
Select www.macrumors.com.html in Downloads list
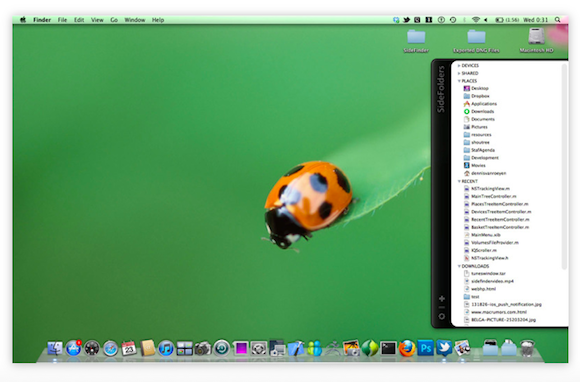496,312
